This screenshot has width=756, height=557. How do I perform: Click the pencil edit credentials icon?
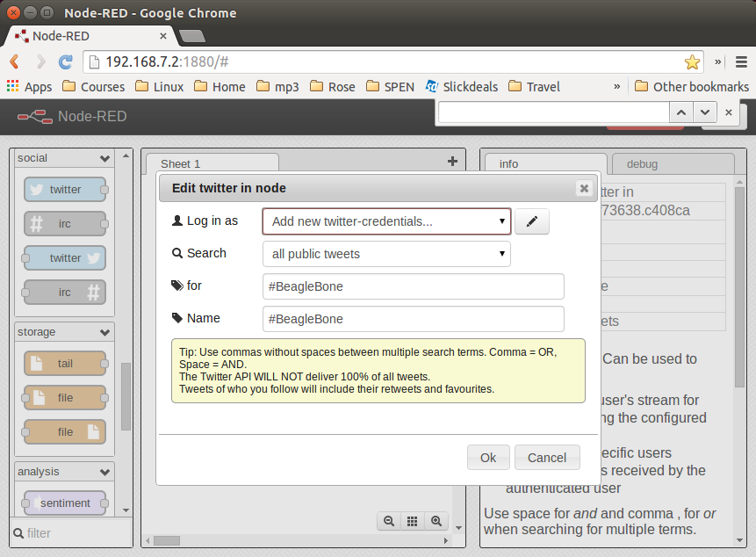tap(531, 222)
